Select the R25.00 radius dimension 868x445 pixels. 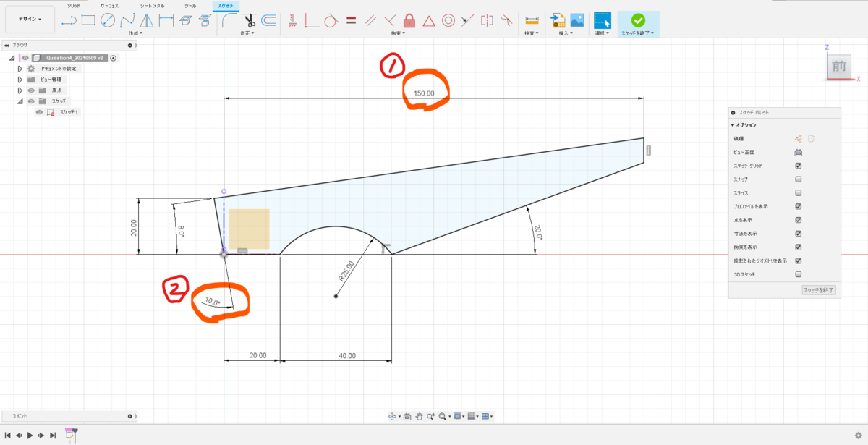tap(345, 270)
